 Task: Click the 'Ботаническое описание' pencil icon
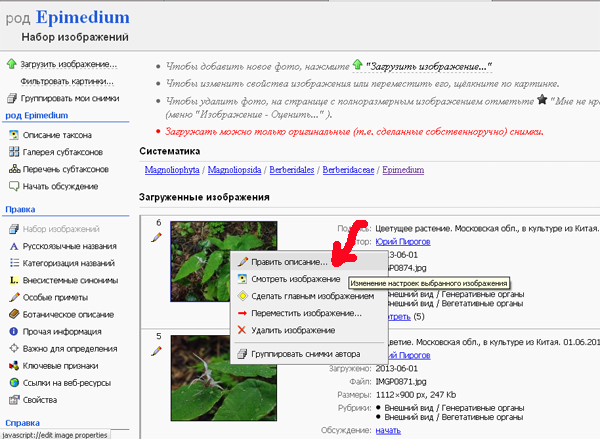(x=12, y=313)
